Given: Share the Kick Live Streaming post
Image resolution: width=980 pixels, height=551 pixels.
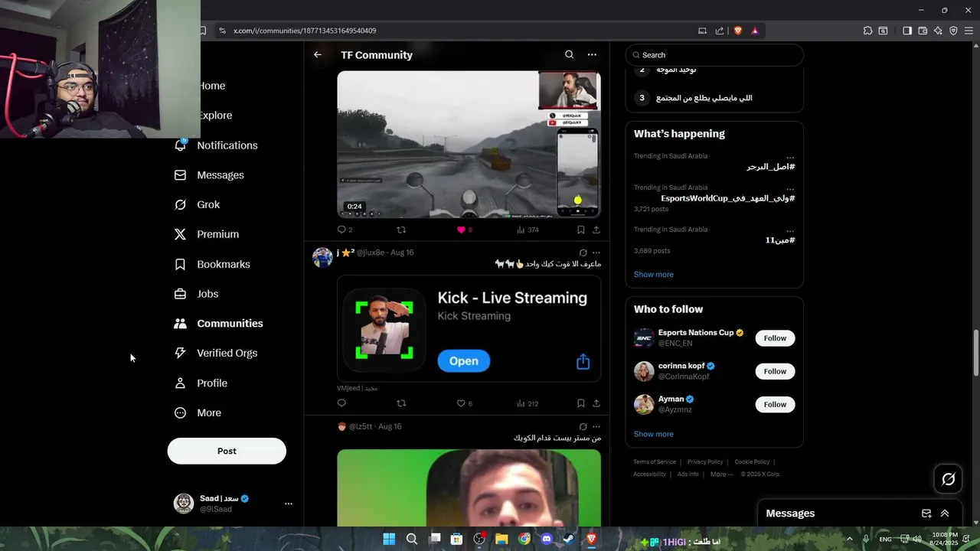Looking at the screenshot, I should (596, 403).
